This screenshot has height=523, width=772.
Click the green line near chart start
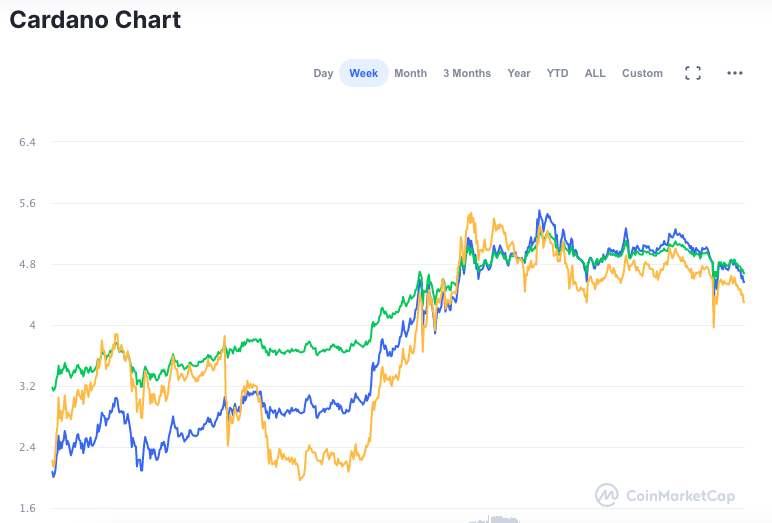pos(54,388)
